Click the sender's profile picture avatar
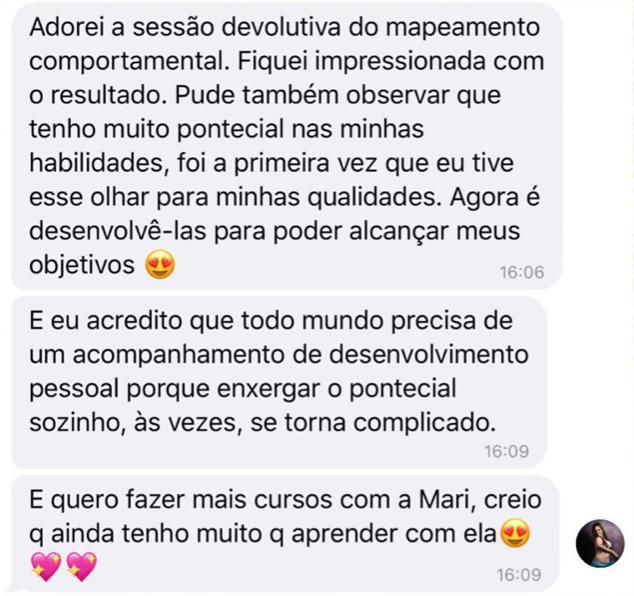This screenshot has width=634, height=596. tap(600, 543)
